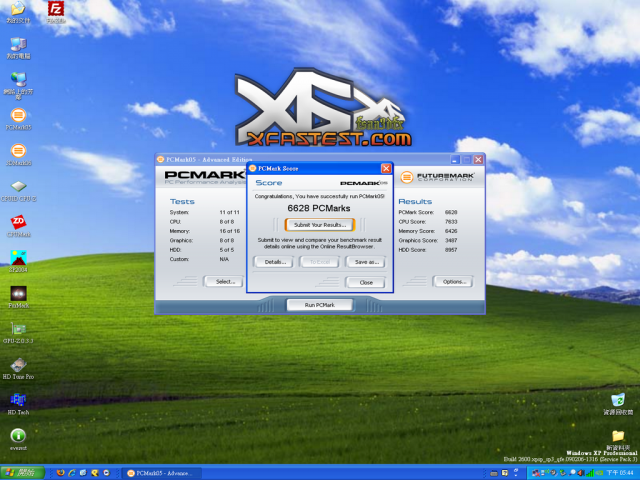Screen dimensions: 640x480
Task: Click the system clock showing 05:44
Action: click(x=620, y=473)
